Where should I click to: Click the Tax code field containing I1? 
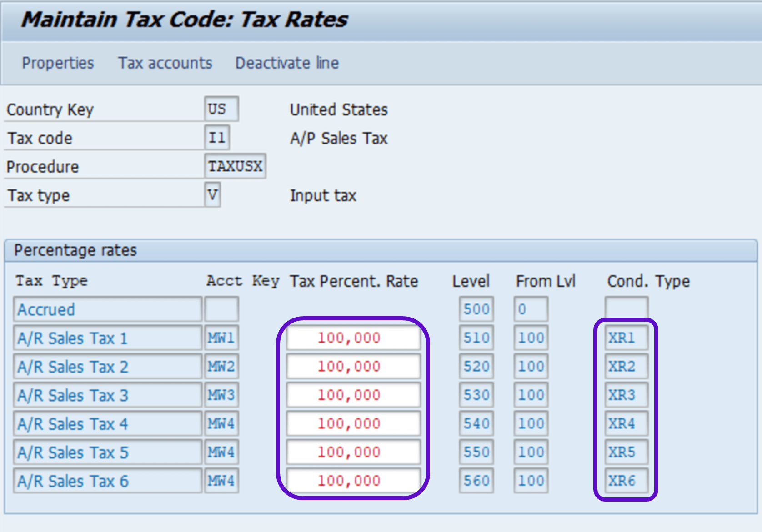click(217, 138)
